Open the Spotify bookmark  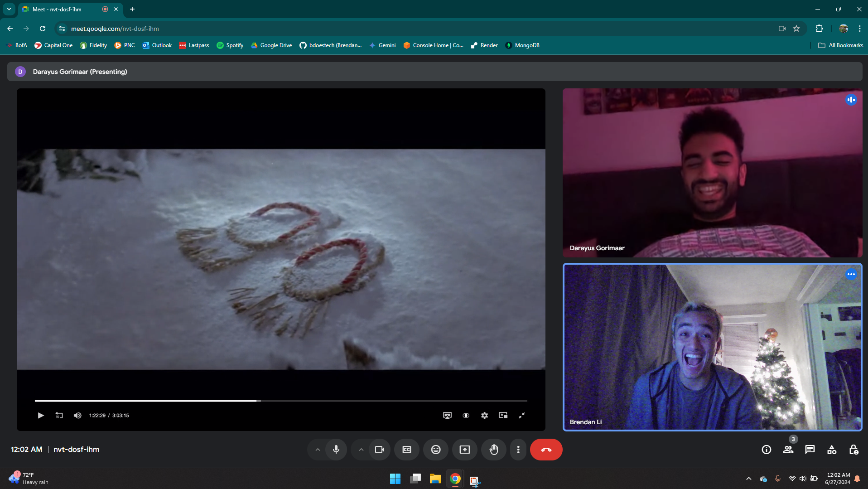point(230,45)
